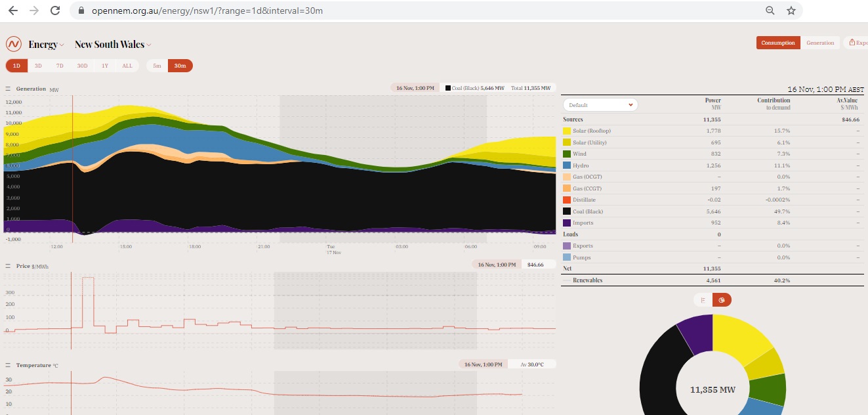This screenshot has height=415, width=868.
Task: Click the Renewables row label
Action: [x=587, y=280]
